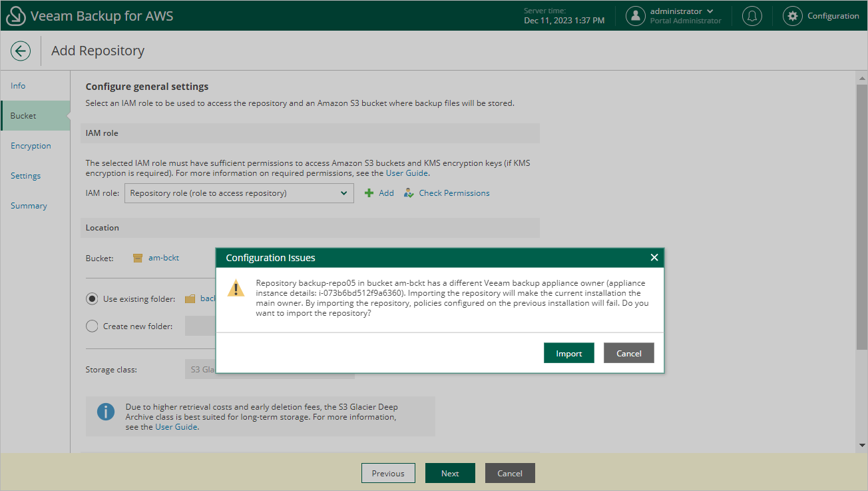The width and height of the screenshot is (868, 491).
Task: Click the Check Permissions icon
Action: pos(409,193)
